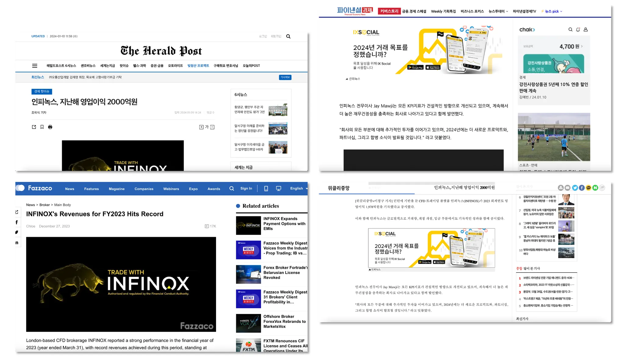Open INFINOX Expands Payment Options thumbnail
Image resolution: width=625 pixels, height=364 pixels.
(248, 225)
